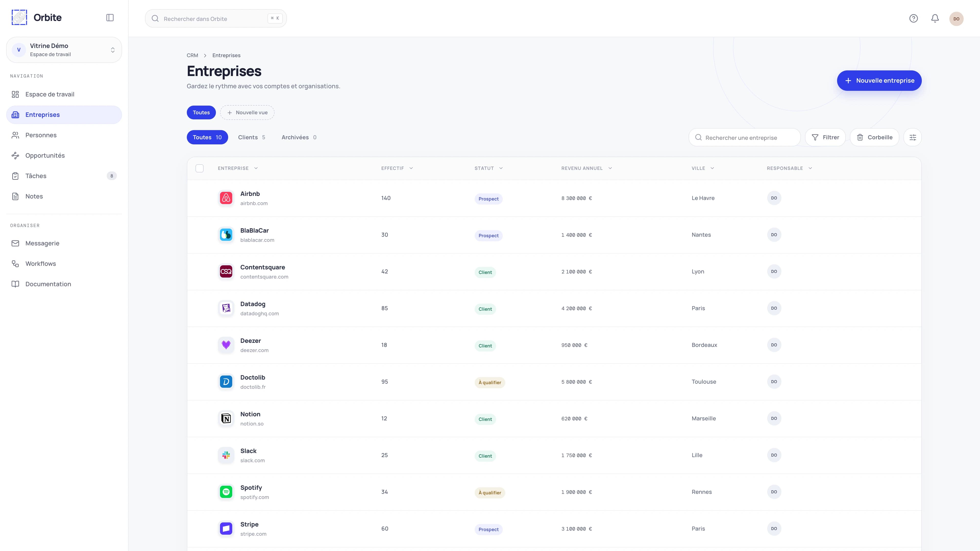Click the DO responsable avatar in Stripe row
Image resolution: width=980 pixels, height=551 pixels.
[x=774, y=529]
